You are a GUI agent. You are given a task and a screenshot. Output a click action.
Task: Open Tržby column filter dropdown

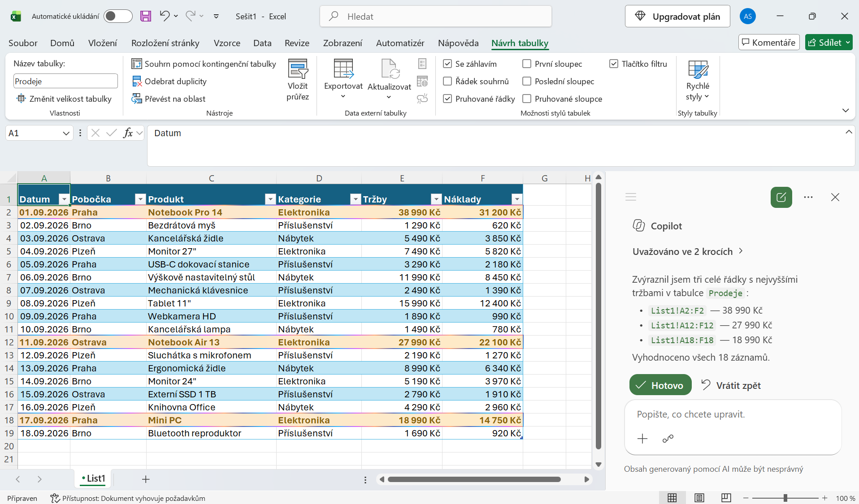(436, 199)
